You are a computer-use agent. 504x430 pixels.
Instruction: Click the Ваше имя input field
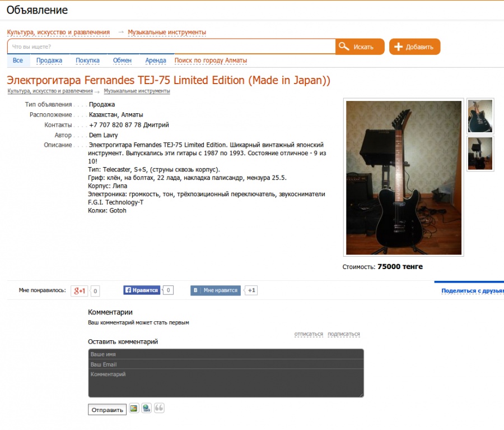click(x=226, y=354)
